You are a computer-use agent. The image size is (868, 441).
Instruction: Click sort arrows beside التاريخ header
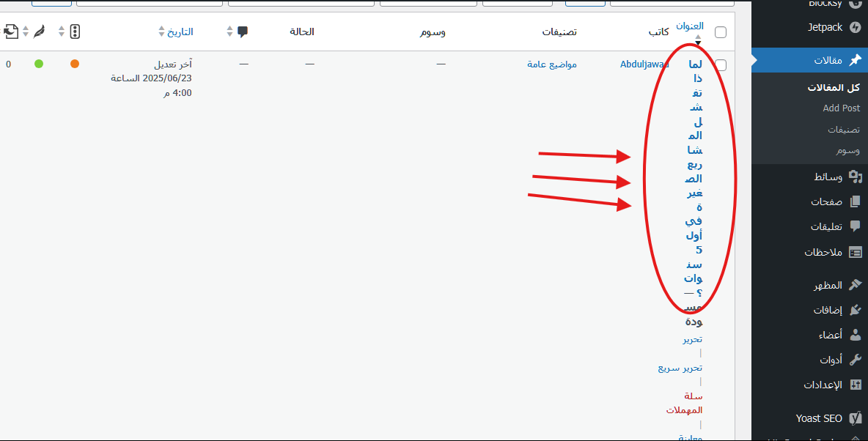point(161,31)
